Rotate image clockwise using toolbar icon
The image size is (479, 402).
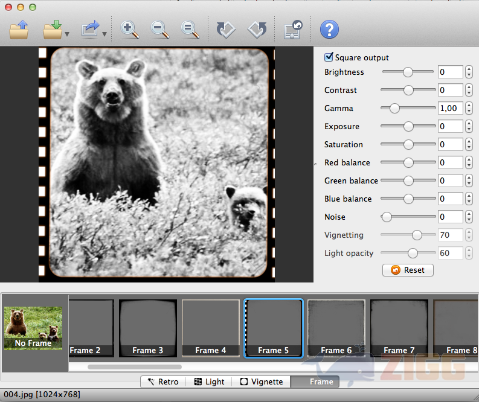click(226, 30)
